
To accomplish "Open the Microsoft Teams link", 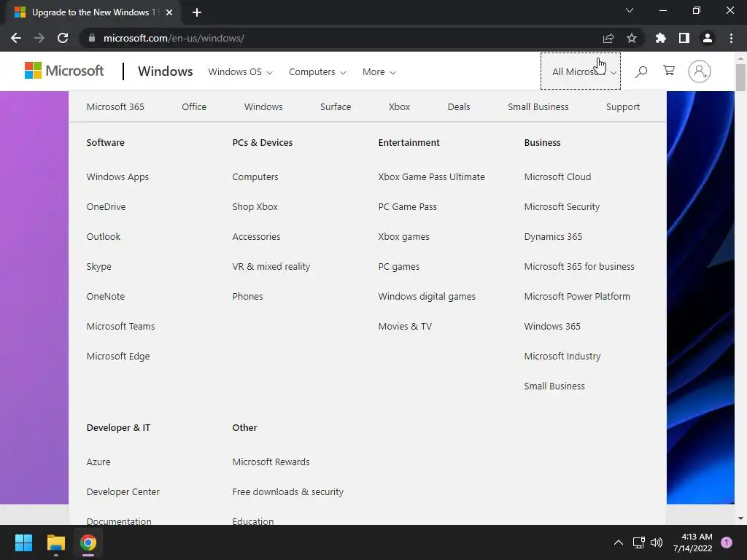I will click(120, 326).
